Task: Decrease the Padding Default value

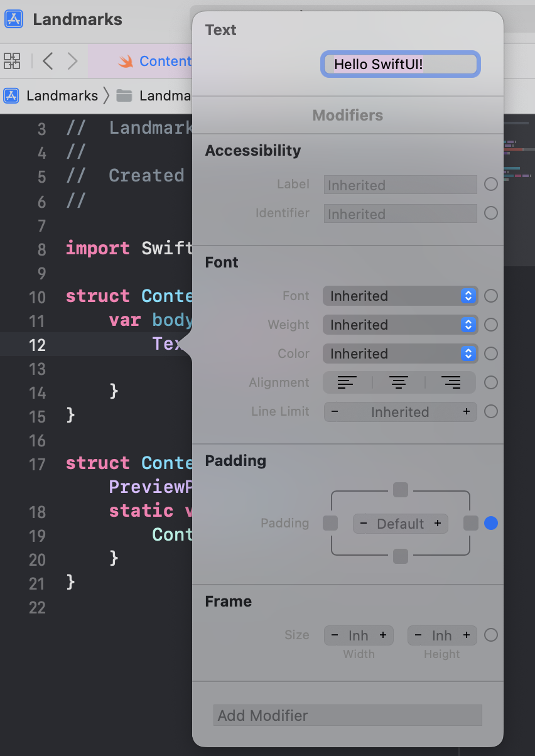Action: [364, 524]
